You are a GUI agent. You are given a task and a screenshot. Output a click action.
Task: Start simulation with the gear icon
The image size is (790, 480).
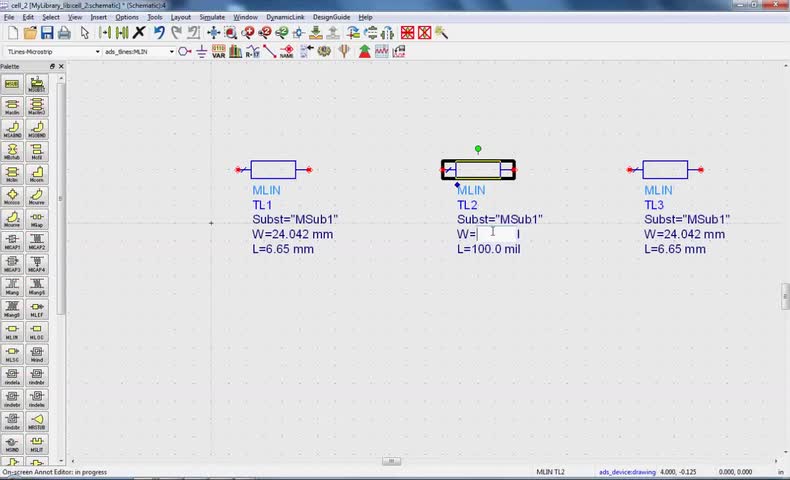point(324,51)
